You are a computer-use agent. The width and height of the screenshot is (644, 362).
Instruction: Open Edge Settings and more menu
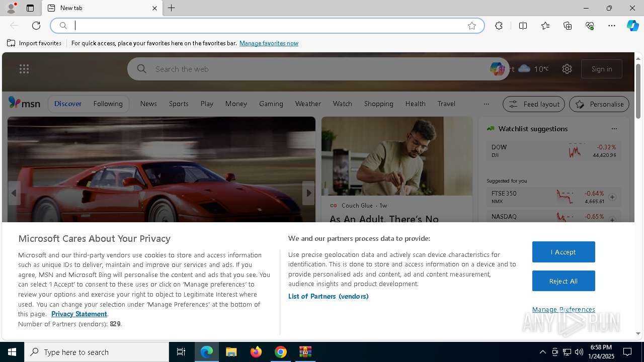[x=612, y=26]
